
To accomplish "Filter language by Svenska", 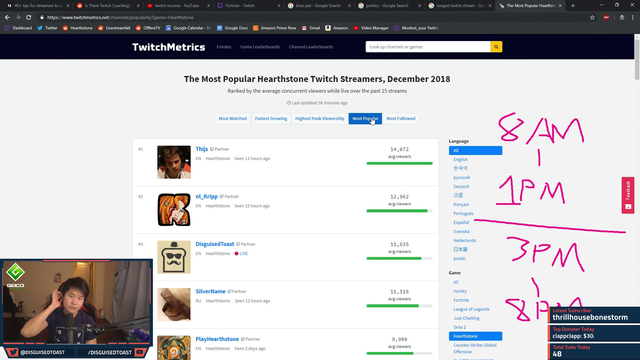I will point(461,231).
